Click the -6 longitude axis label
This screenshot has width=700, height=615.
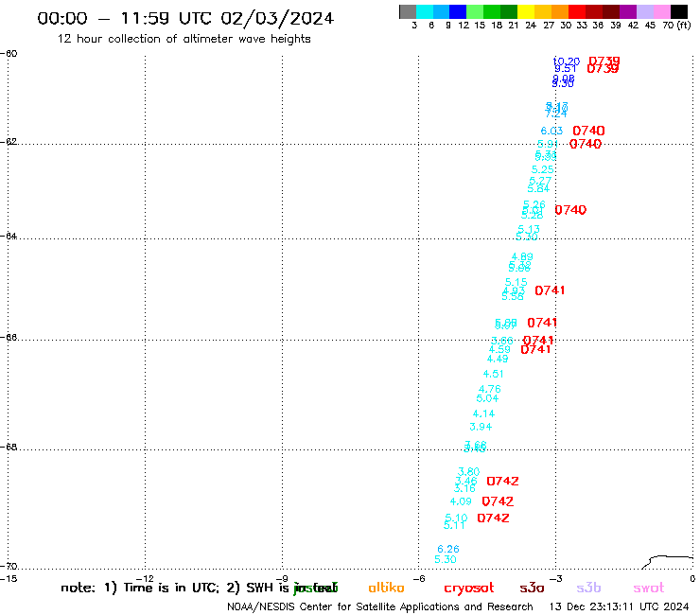pyautogui.click(x=419, y=579)
